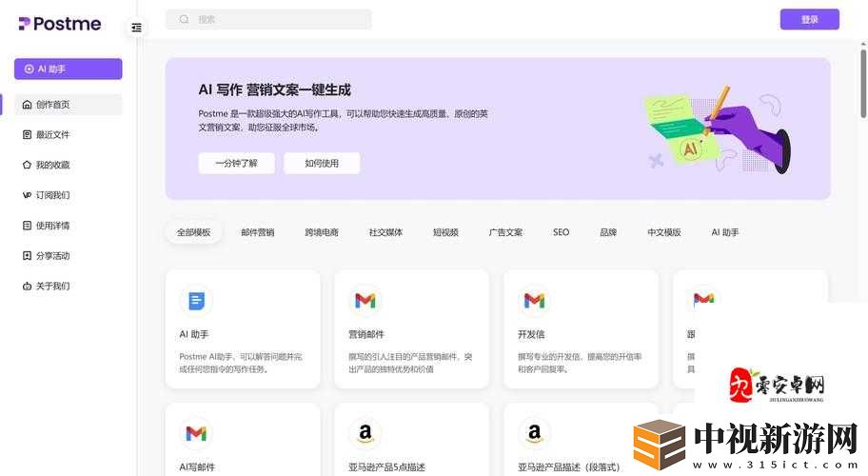Switch to the 跨境电商 tab

coord(322,232)
